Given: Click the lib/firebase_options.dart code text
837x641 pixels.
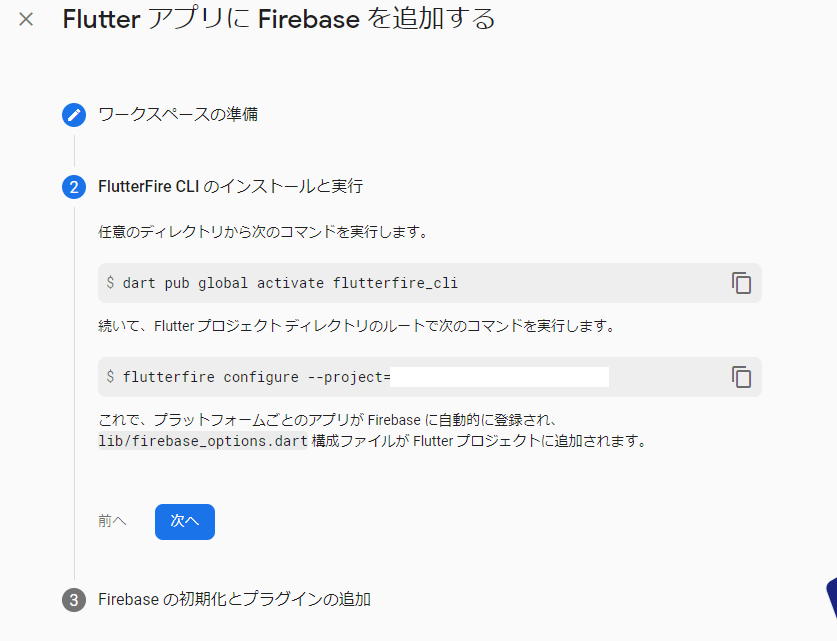Looking at the screenshot, I should (x=203, y=441).
